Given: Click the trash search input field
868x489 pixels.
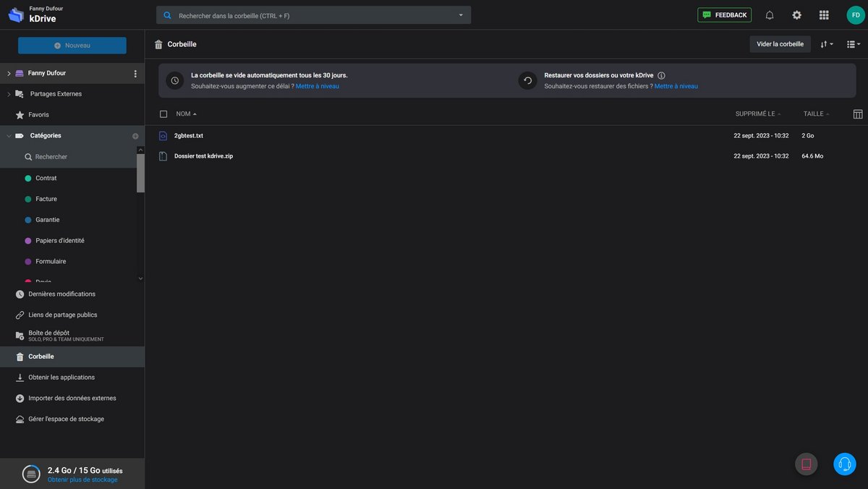Looking at the screenshot, I should coord(314,15).
